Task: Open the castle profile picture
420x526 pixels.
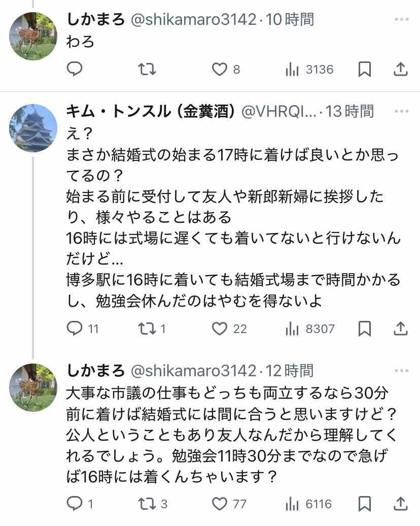Action: pos(33,128)
